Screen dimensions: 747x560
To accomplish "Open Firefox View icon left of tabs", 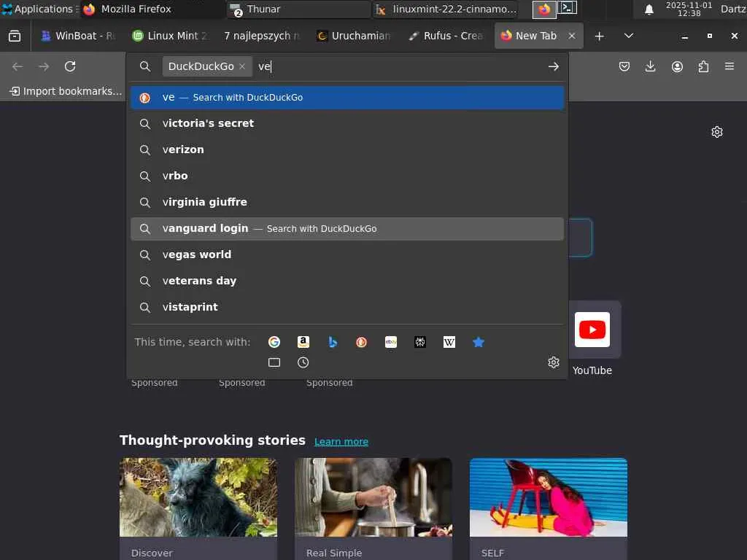I will (15, 36).
